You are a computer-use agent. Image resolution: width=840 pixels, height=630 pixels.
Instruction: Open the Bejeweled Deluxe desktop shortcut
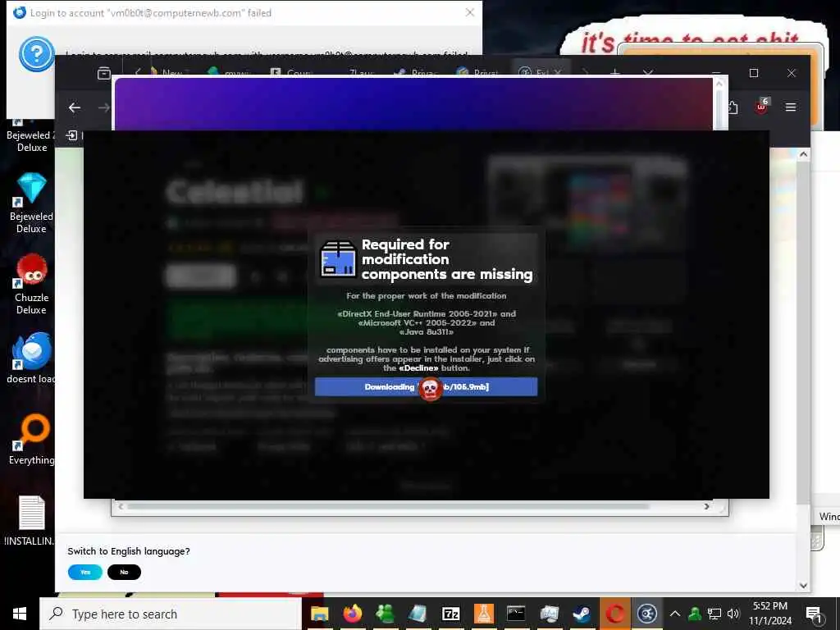tap(31, 203)
